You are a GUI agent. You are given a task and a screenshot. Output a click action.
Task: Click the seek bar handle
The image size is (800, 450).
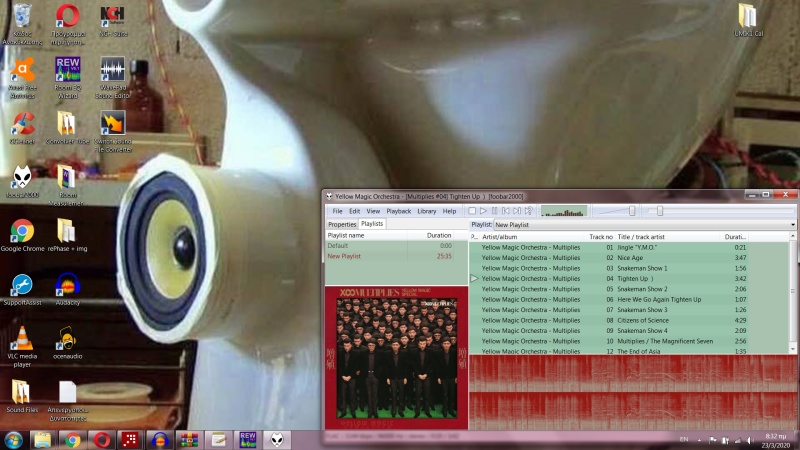tap(660, 211)
